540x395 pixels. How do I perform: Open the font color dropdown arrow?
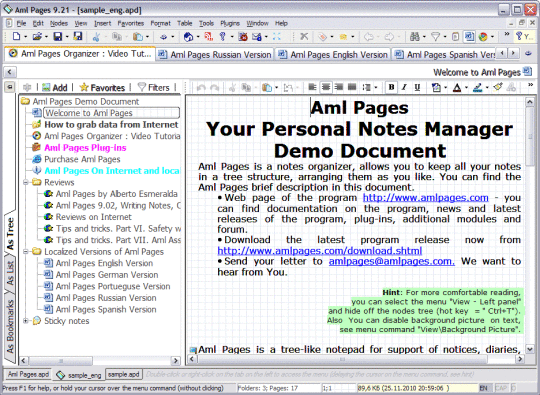tap(466, 87)
